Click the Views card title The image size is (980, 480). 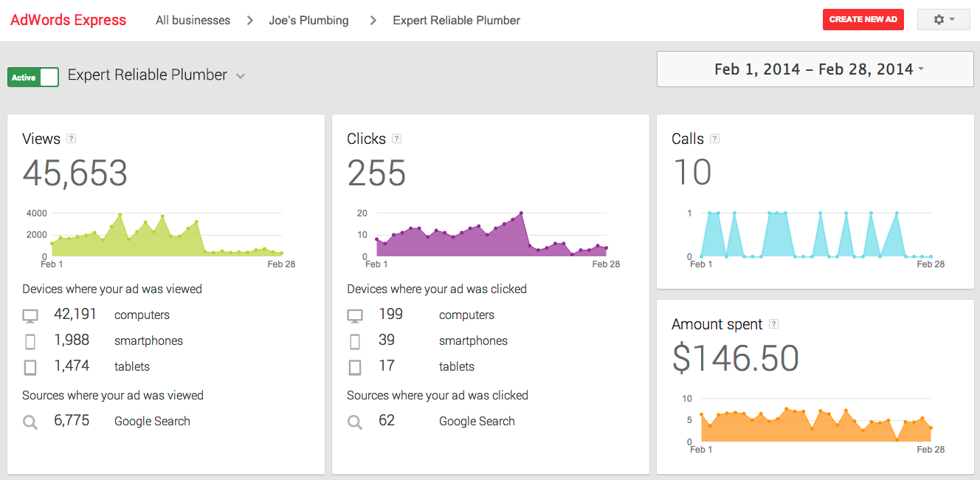coord(41,139)
